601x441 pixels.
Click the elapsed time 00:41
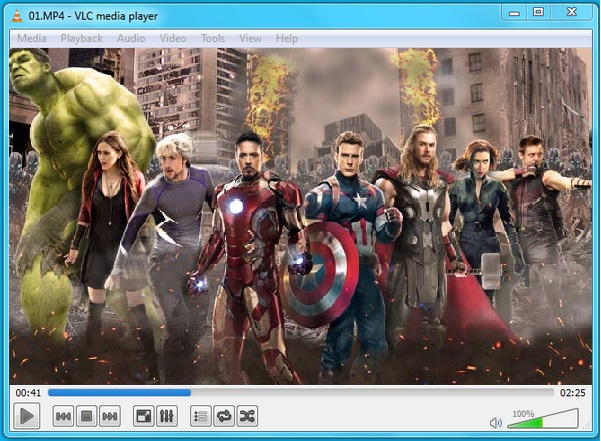point(28,393)
